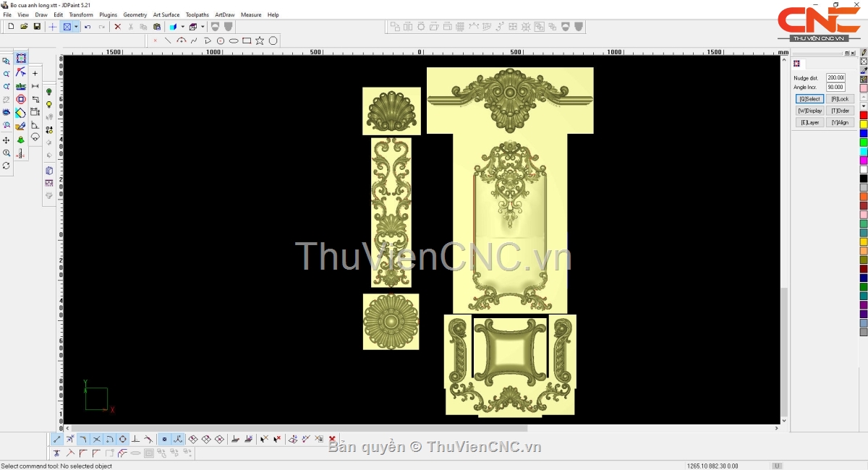Pick the eyedropper color tool
This screenshot has width=868, height=470.
click(x=864, y=71)
